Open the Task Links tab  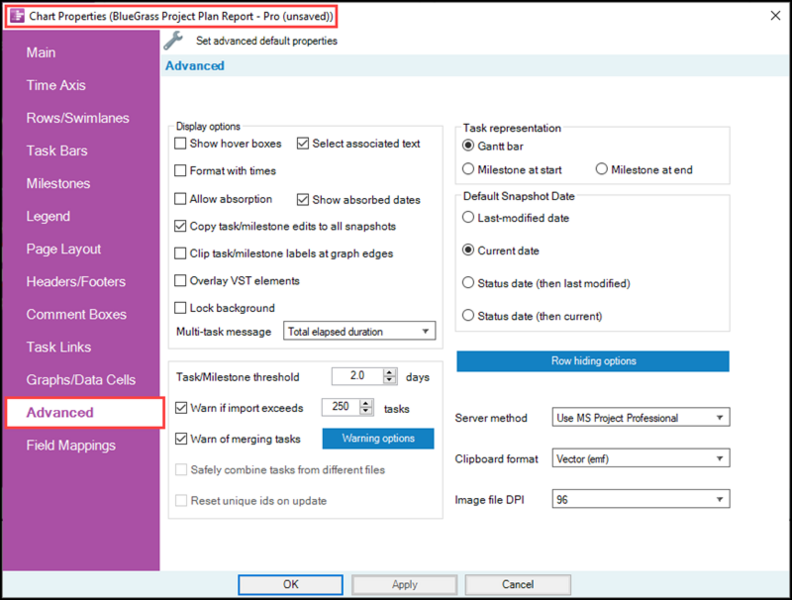pos(59,347)
